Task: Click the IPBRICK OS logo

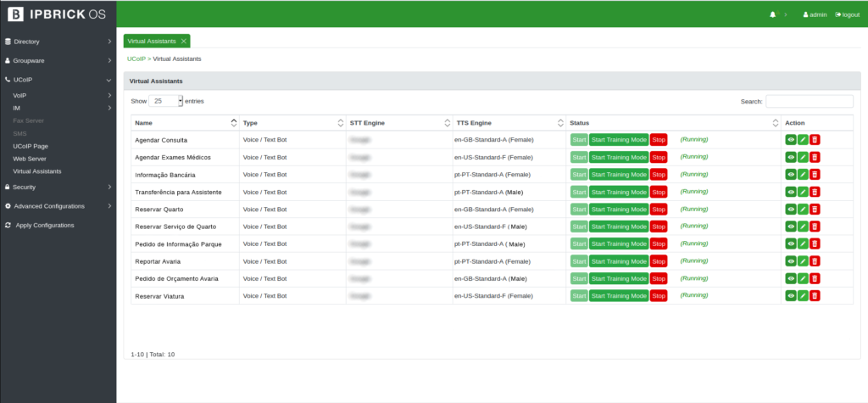Action: click(x=58, y=14)
